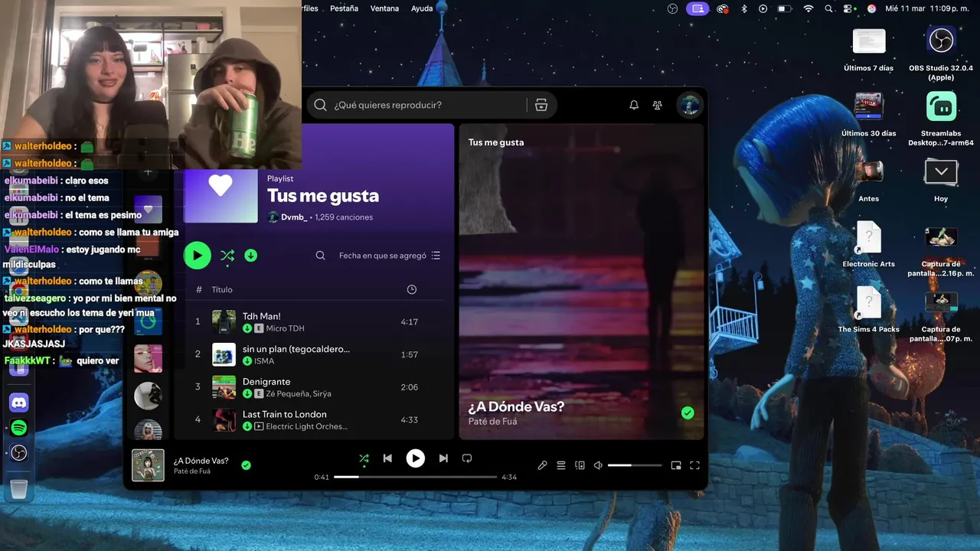Viewport: 980px width, 551px height.
Task: Open the Streamlabs Desktop desktop icon
Action: point(941,106)
